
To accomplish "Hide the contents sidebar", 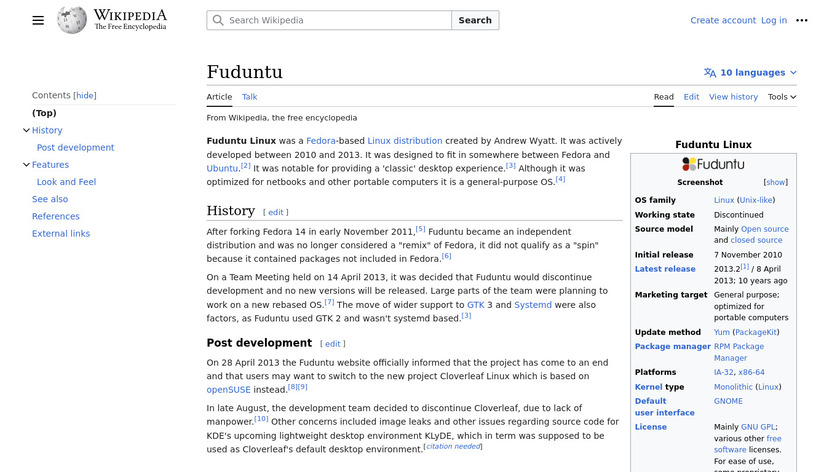I will [x=85, y=95].
